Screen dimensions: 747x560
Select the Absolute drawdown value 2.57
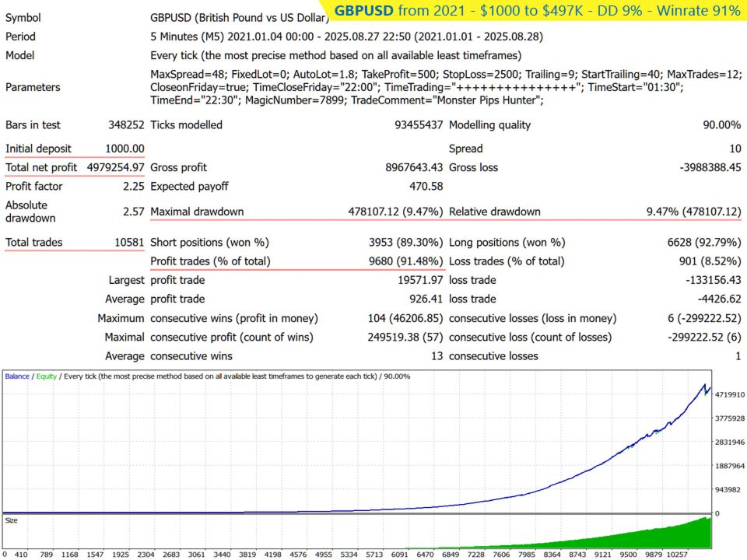point(133,212)
